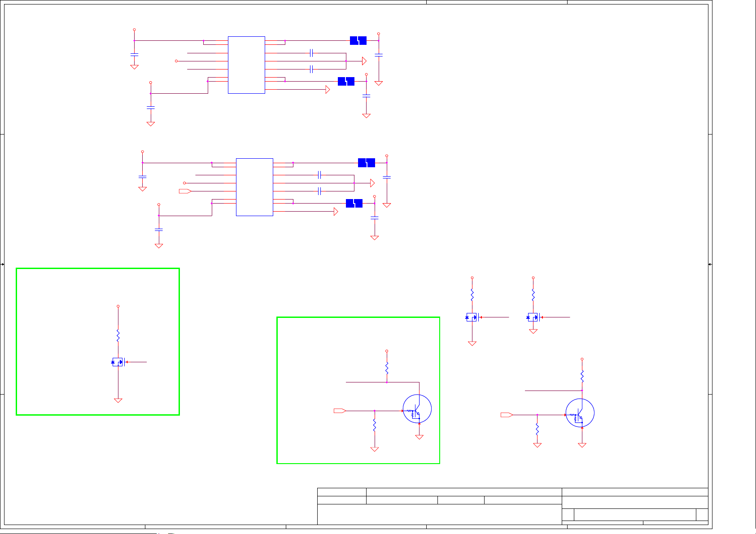The height and width of the screenshot is (534, 756).
Task: Select the lower solid blue component beside the upper IC
Action: (x=346, y=81)
